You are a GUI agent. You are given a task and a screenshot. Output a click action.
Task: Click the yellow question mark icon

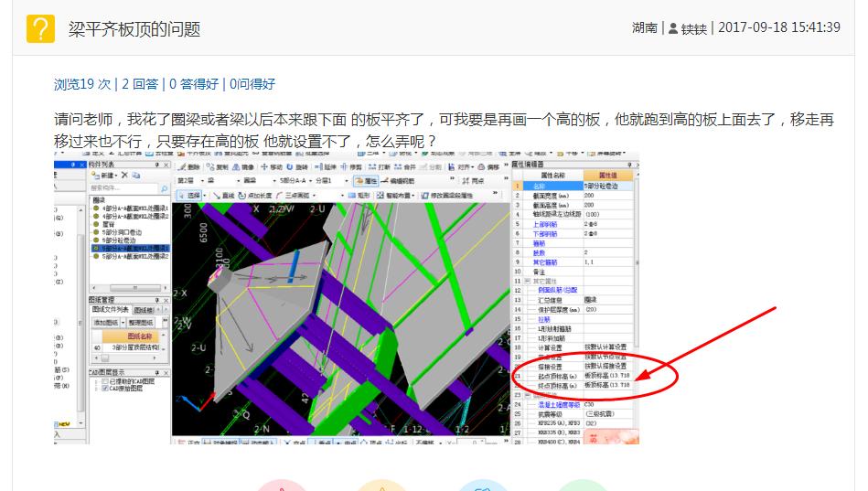point(40,28)
